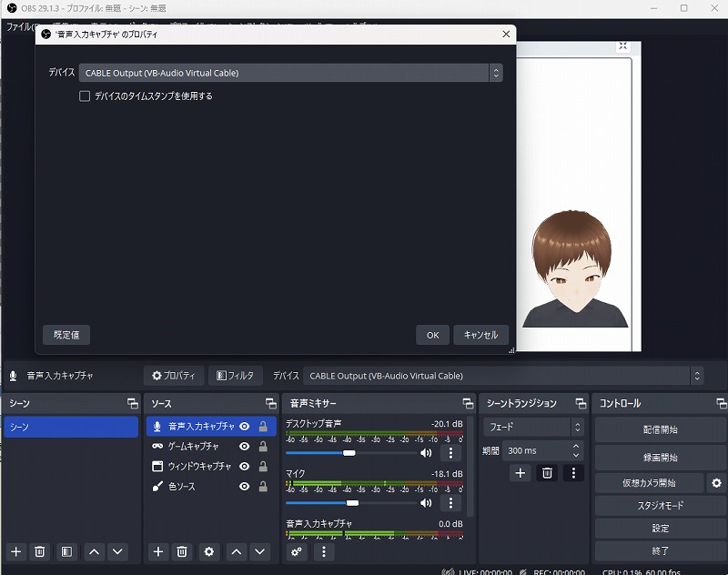The width and height of the screenshot is (728, 575).
Task: Lock the ウィンドウキャプチャ source
Action: (x=263, y=467)
